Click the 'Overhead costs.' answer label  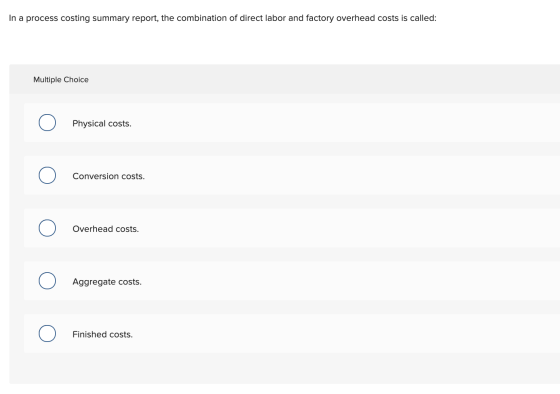(x=105, y=229)
